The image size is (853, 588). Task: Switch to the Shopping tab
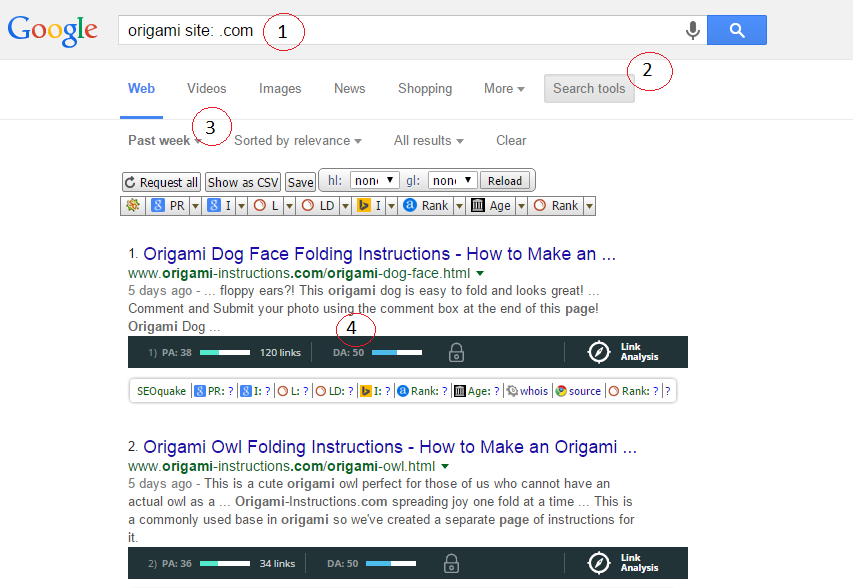(425, 88)
